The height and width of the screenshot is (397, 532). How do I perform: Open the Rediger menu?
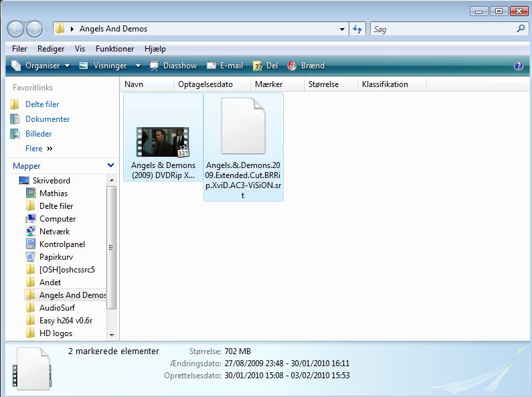tap(51, 48)
